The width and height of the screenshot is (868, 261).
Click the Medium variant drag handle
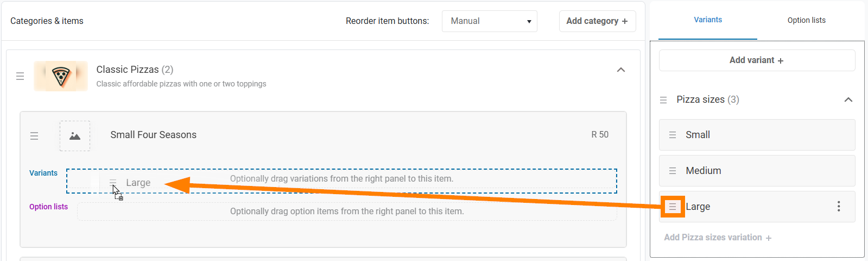click(x=673, y=171)
